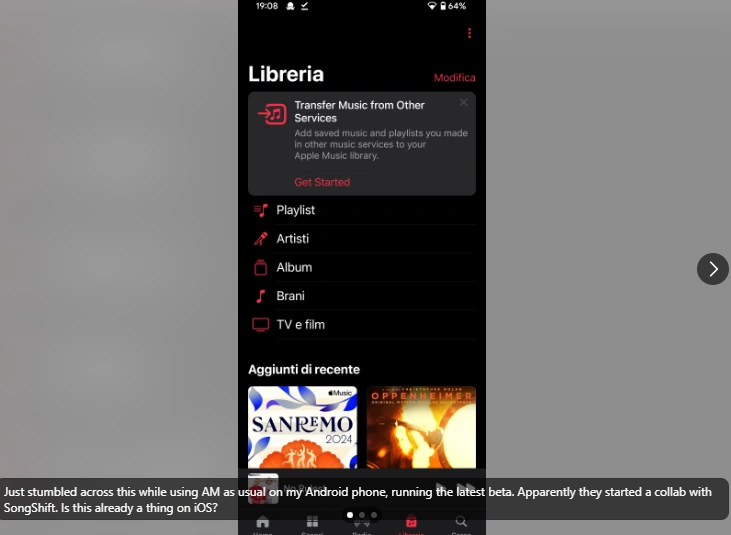Image resolution: width=731 pixels, height=535 pixels.
Task: Tap the Libreria tab icon
Action: pyautogui.click(x=411, y=521)
